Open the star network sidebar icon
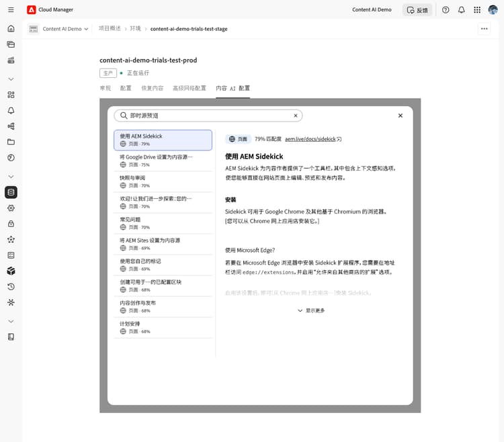 (11, 240)
